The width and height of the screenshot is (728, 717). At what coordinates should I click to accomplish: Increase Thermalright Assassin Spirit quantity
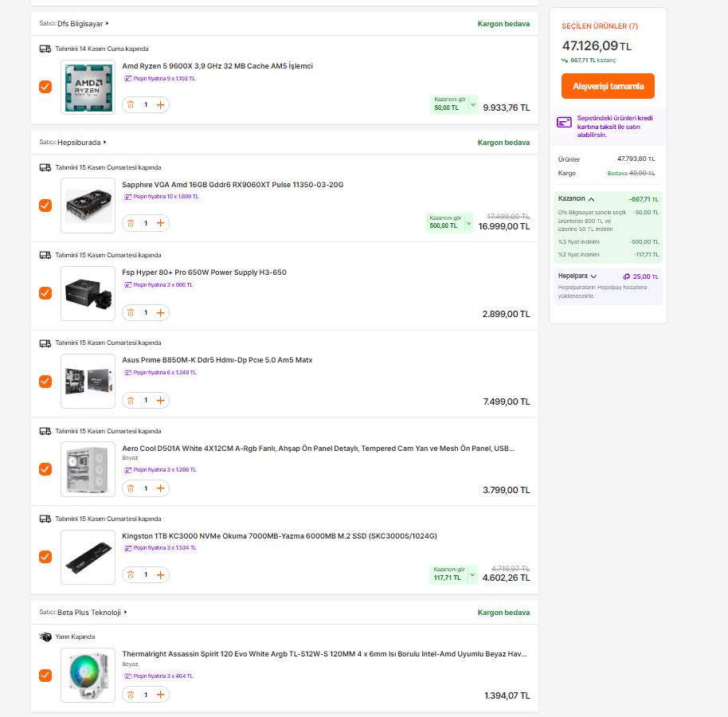click(161, 695)
